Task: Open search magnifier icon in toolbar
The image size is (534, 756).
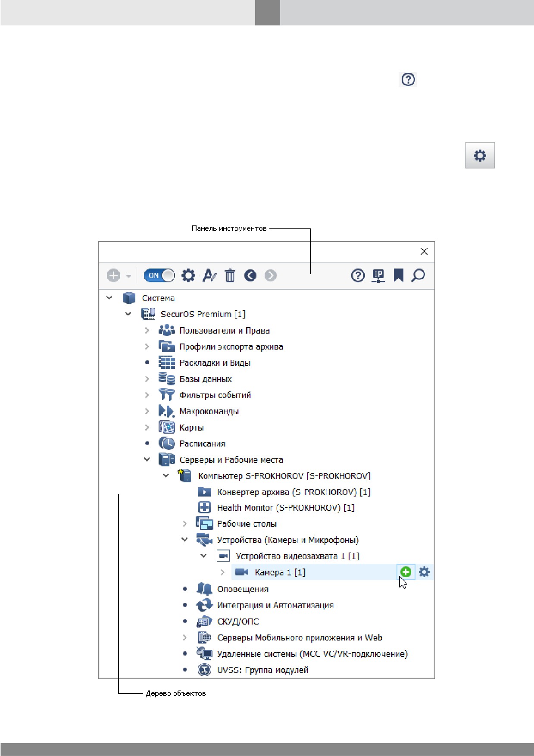Action: [418, 275]
